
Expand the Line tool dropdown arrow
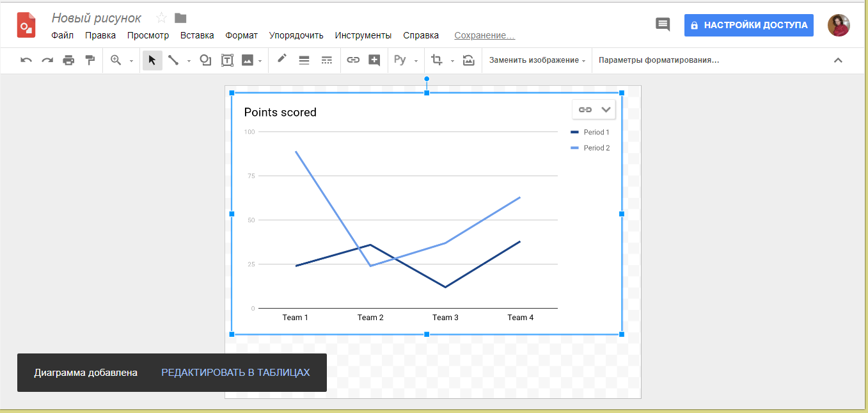pos(189,61)
